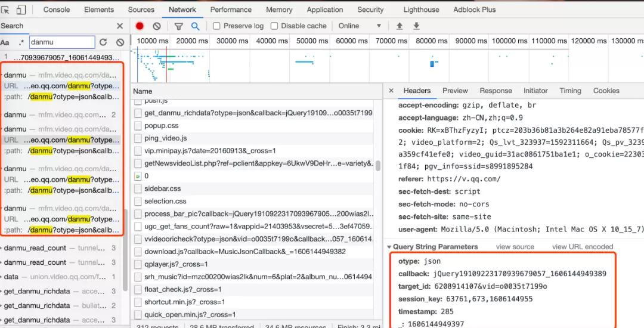
Task: Toggle the network filter funnel icon
Action: (x=178, y=26)
